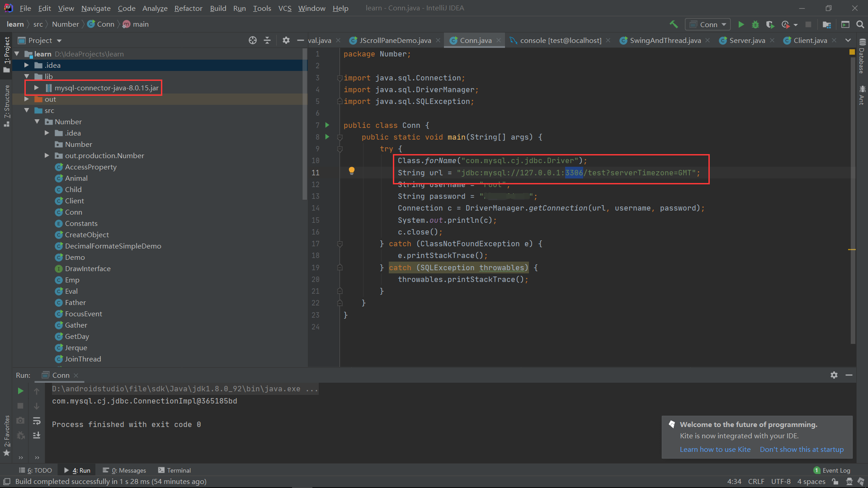
Task: Click the 4 spaces indent setting
Action: tap(811, 482)
